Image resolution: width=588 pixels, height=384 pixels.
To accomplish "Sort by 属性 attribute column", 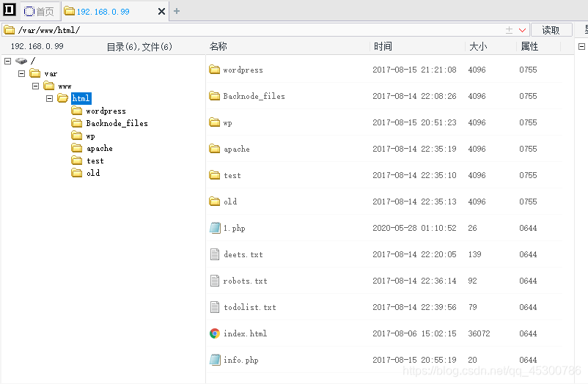I will [x=529, y=46].
